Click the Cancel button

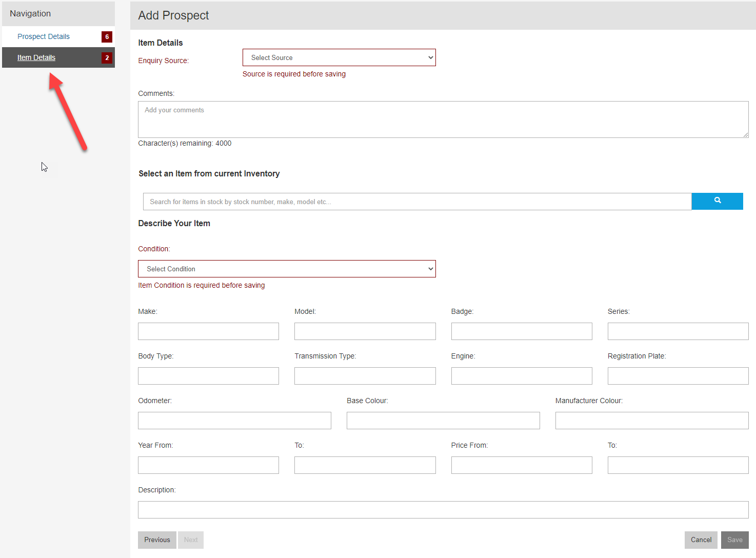[x=701, y=540]
